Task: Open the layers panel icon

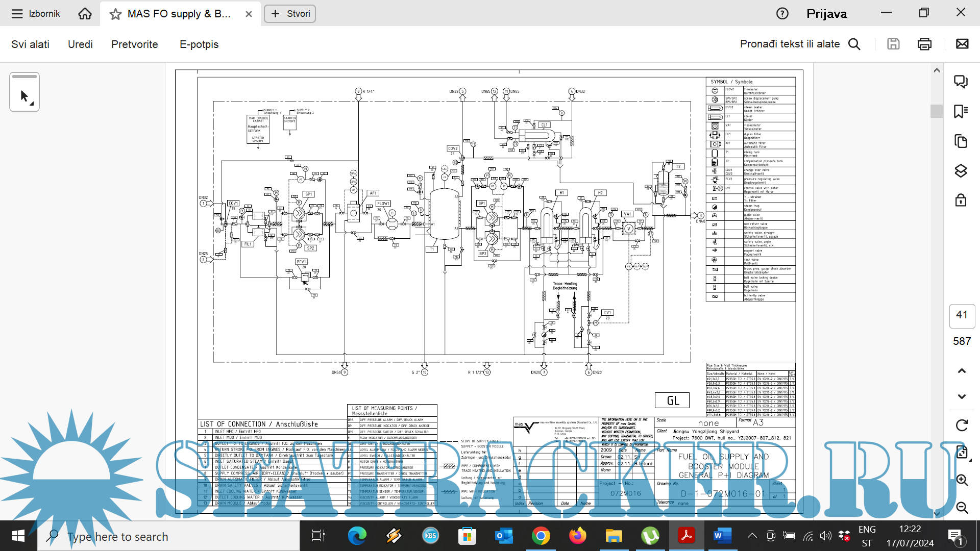Action: (961, 171)
